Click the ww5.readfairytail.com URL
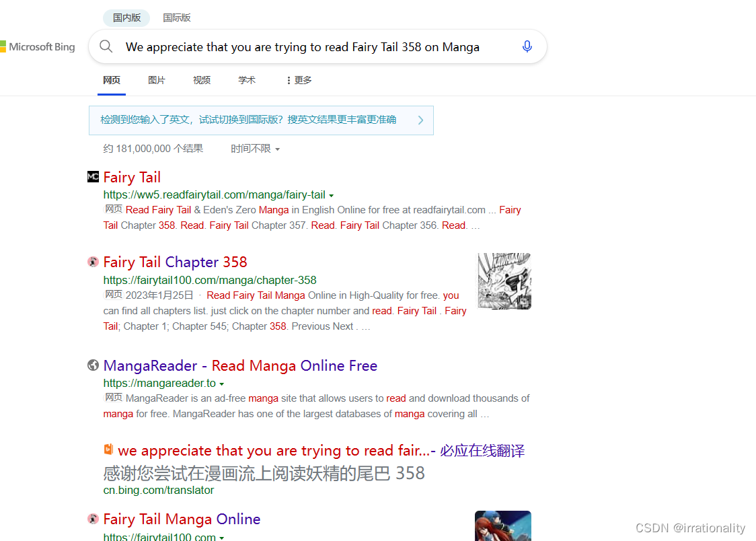756x541 pixels. tap(215, 194)
